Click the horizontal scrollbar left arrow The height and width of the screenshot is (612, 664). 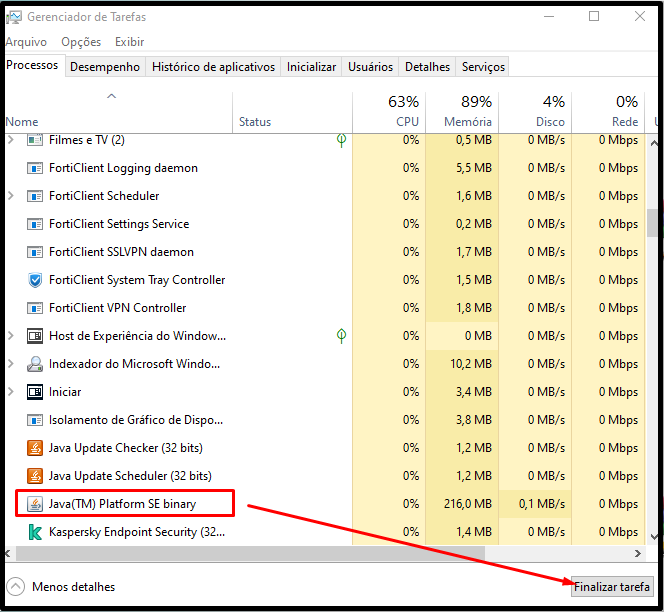point(8,554)
